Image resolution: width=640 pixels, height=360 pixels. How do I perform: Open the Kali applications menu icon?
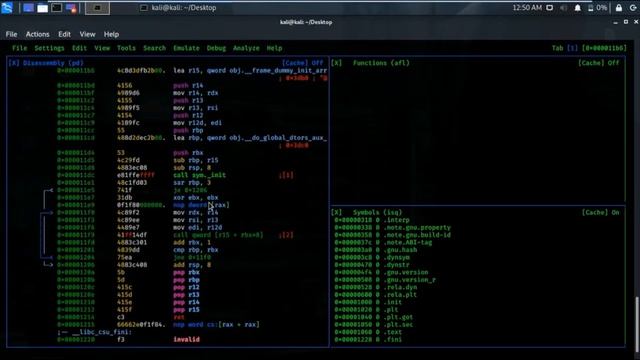pos(7,7)
